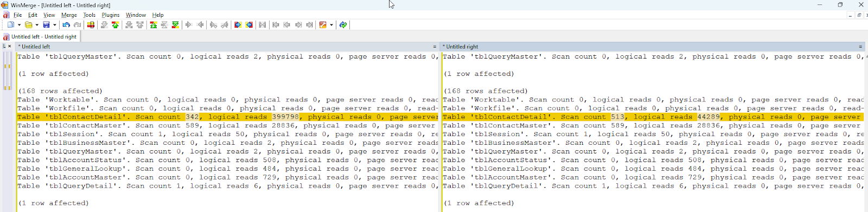Viewport: 868px width, 212px height.
Task: Click the Select Line Difference icon
Action: (91, 25)
